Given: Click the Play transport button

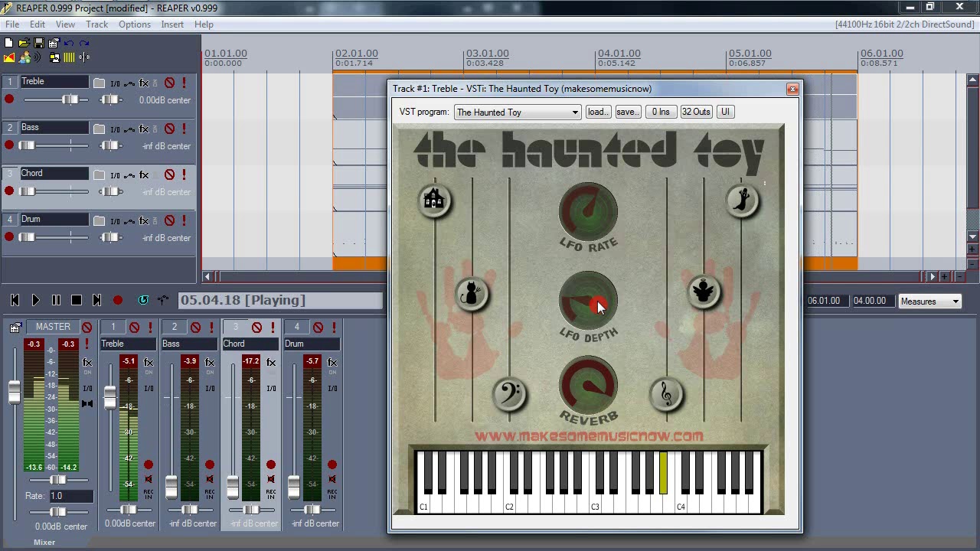Looking at the screenshot, I should click(x=35, y=301).
